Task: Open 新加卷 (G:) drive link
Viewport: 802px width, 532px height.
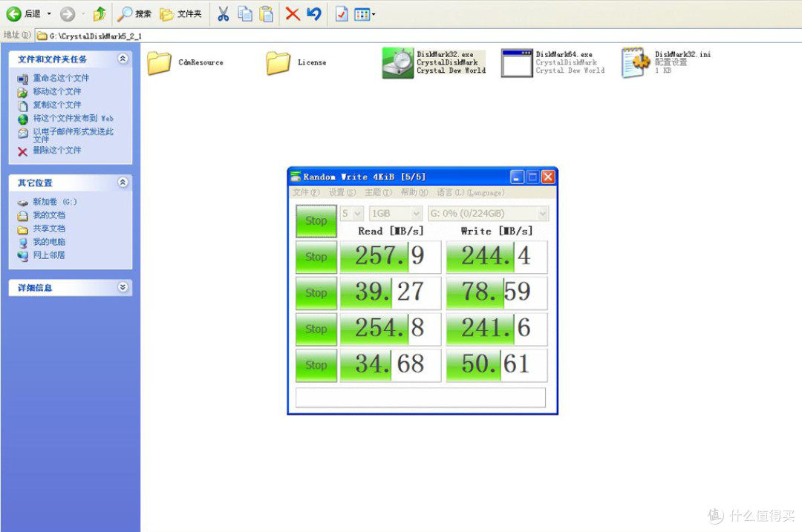Action: [55, 202]
